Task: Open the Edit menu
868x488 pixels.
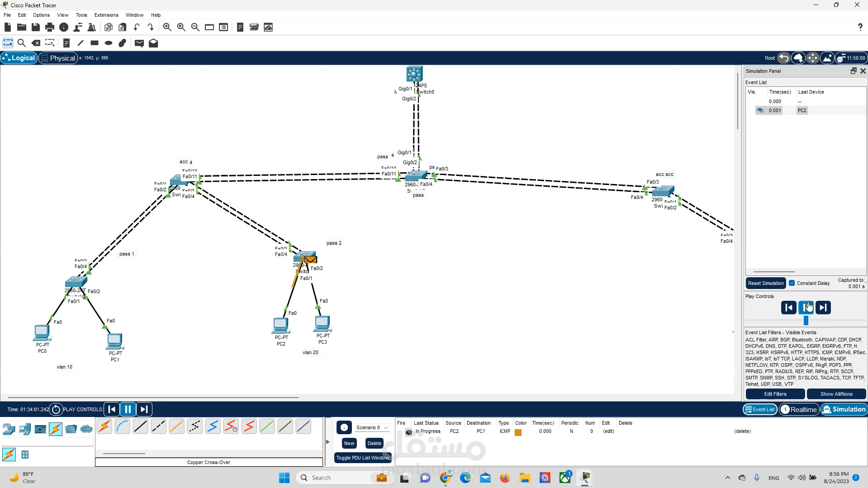Action: pos(22,15)
